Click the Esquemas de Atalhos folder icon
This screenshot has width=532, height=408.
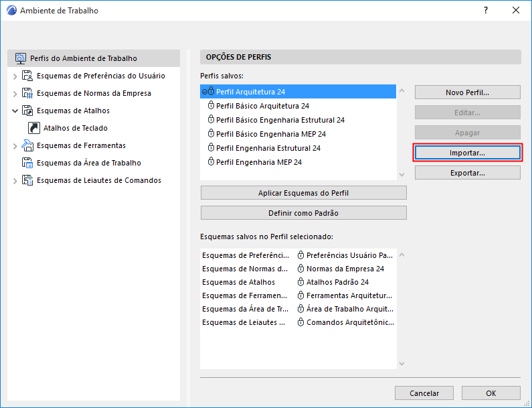click(27, 111)
